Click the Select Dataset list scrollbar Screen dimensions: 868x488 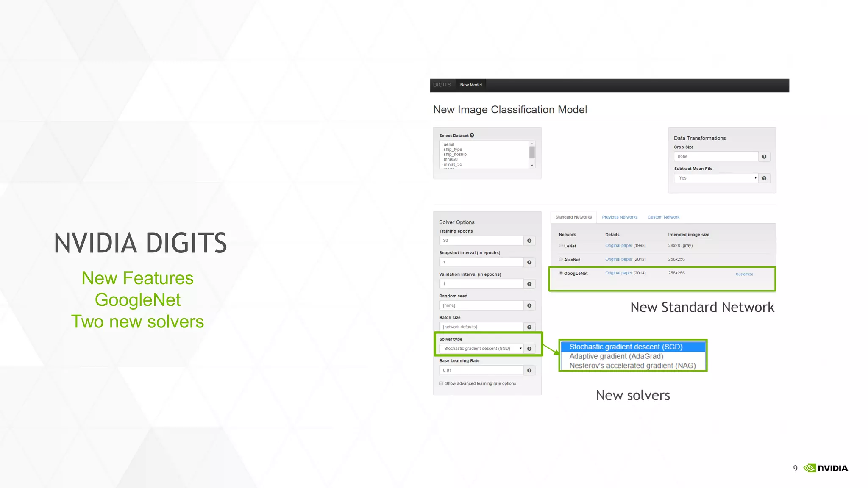coord(532,152)
